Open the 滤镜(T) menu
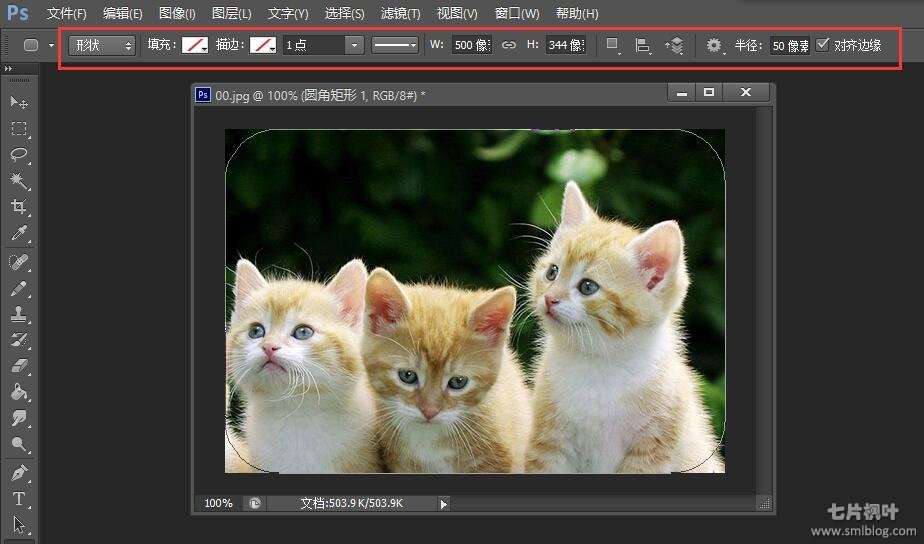 400,14
